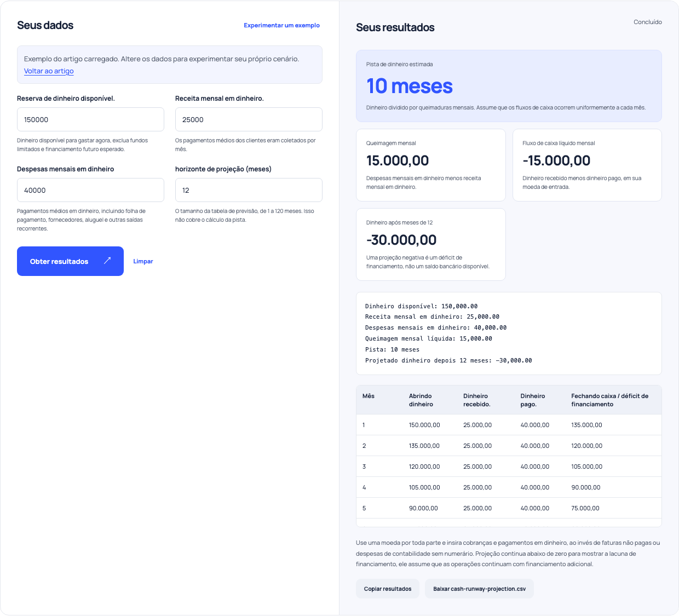679x616 pixels.
Task: Click the Limpar link
Action: 143,261
